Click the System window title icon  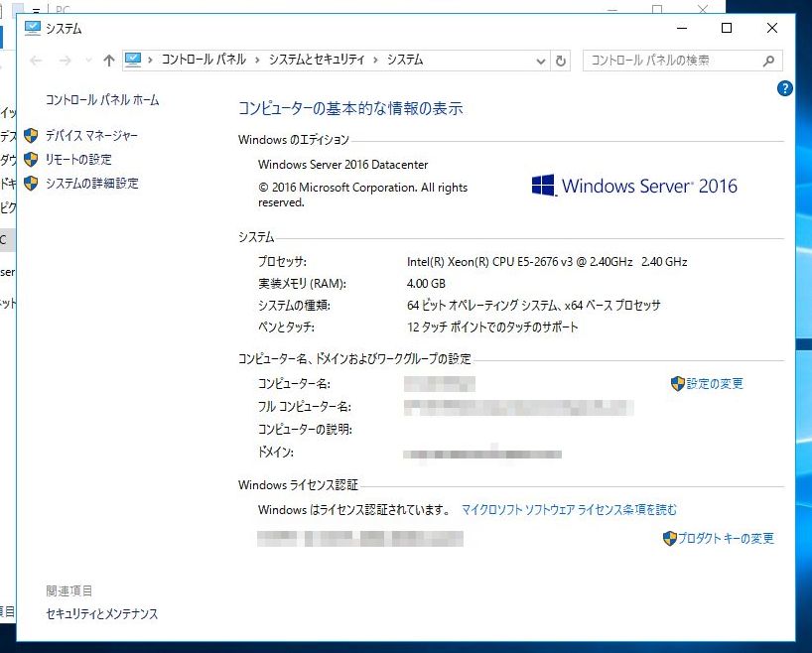point(33,28)
